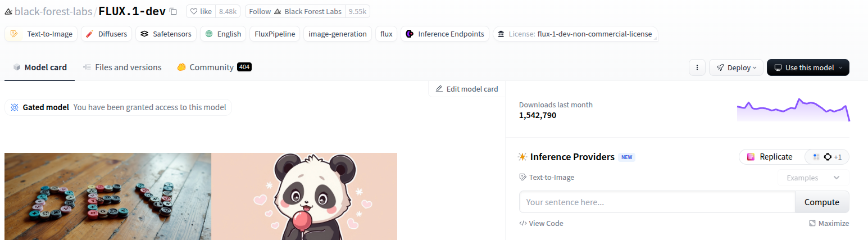
Task: Expand the Examples dropdown
Action: coord(813,178)
